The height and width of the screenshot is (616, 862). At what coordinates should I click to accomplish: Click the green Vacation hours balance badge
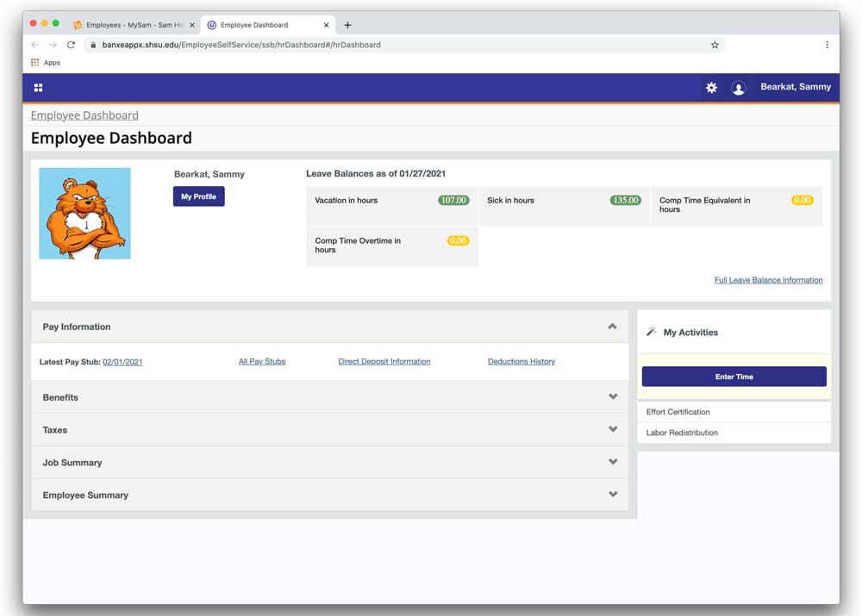454,199
